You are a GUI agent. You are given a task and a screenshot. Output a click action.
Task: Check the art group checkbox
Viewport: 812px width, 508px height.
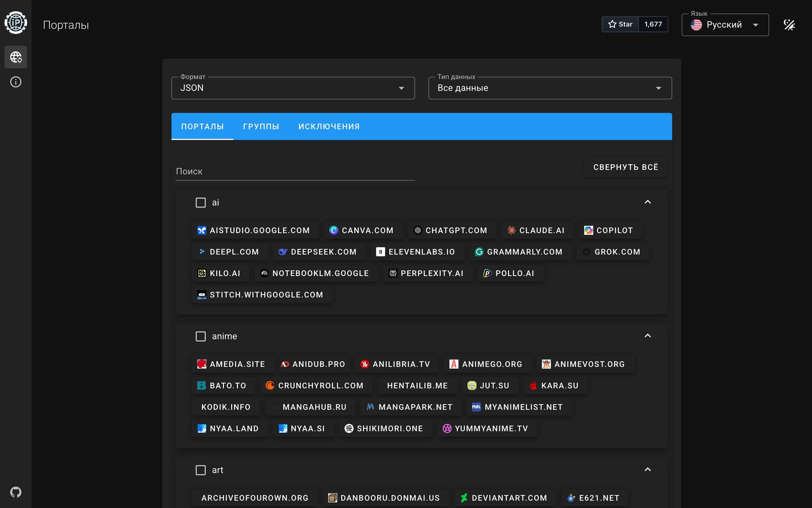click(201, 470)
